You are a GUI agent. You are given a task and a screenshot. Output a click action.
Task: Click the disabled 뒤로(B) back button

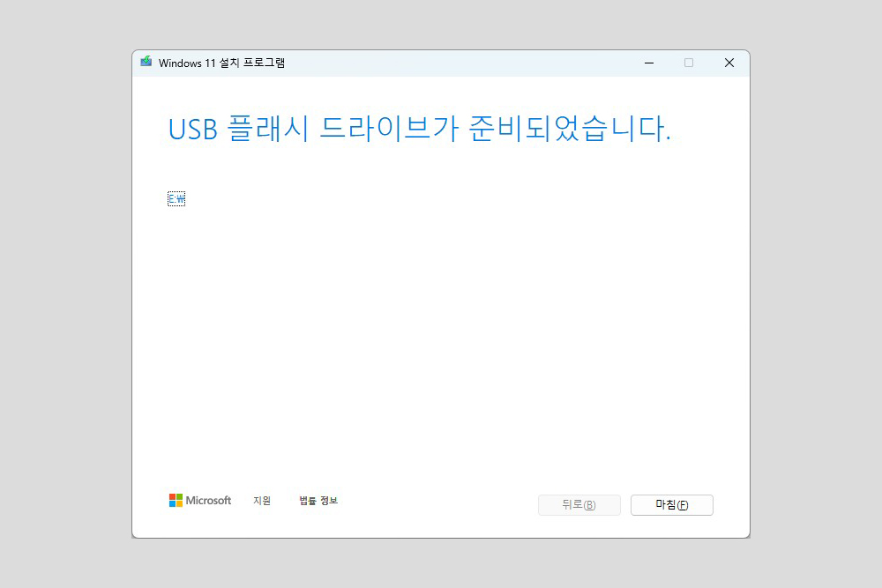579,505
